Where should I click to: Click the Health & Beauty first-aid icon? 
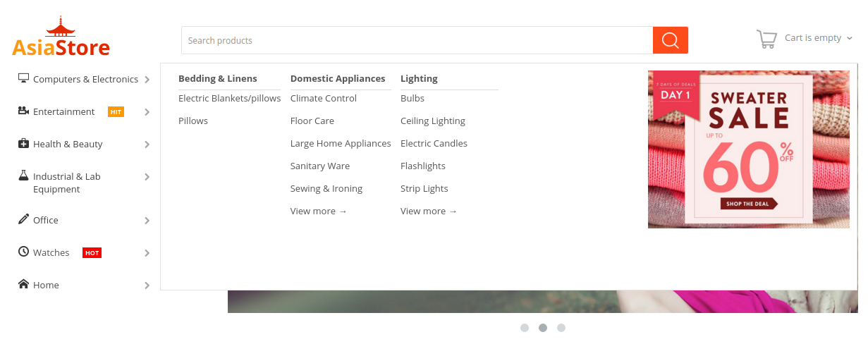point(23,143)
